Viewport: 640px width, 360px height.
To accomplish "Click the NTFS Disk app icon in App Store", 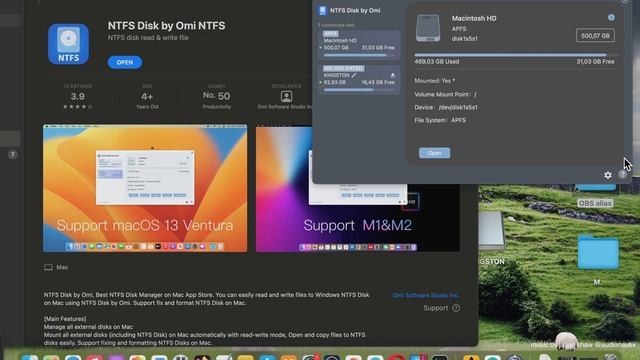I will pyautogui.click(x=68, y=44).
